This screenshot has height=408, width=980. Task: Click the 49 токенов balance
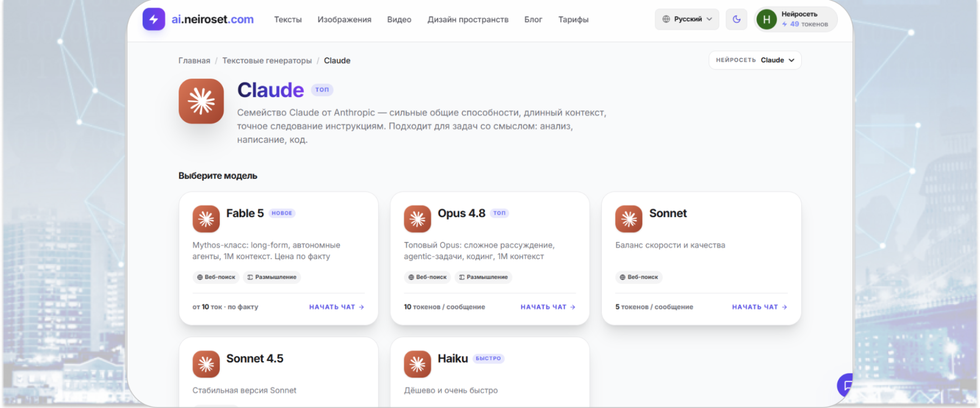[x=804, y=24]
